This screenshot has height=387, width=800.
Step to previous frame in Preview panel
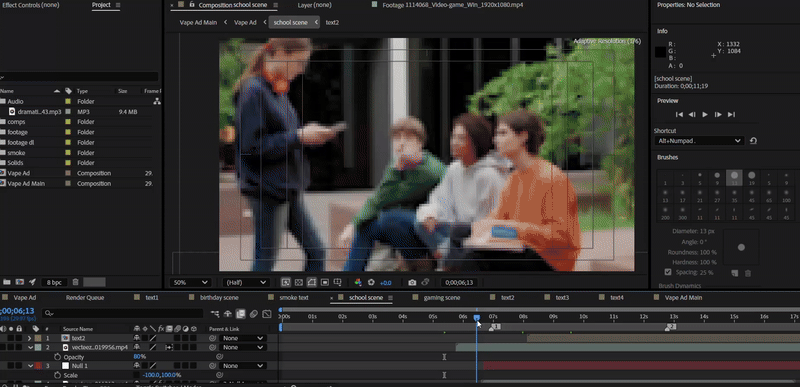[692, 115]
